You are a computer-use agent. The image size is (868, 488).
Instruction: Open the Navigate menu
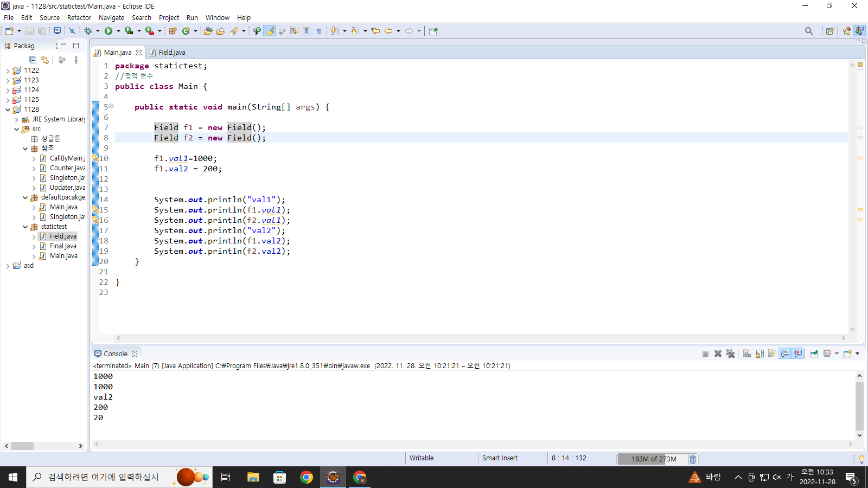tap(111, 17)
